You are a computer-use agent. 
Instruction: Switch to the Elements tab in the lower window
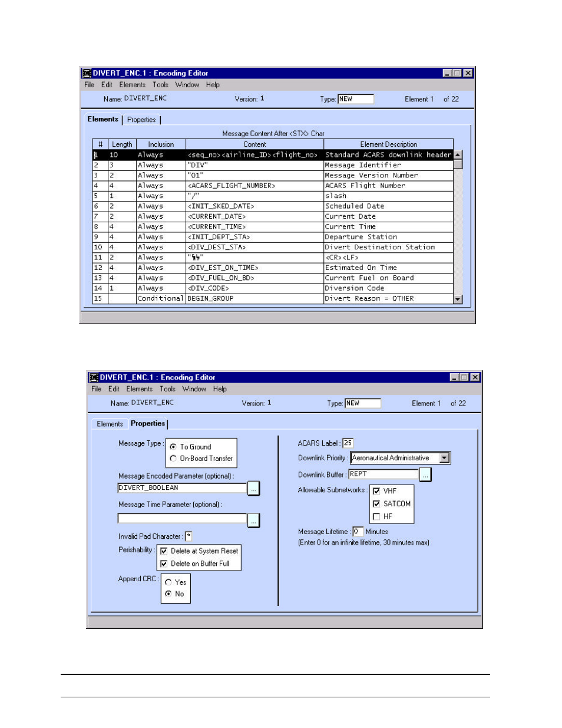(110, 424)
